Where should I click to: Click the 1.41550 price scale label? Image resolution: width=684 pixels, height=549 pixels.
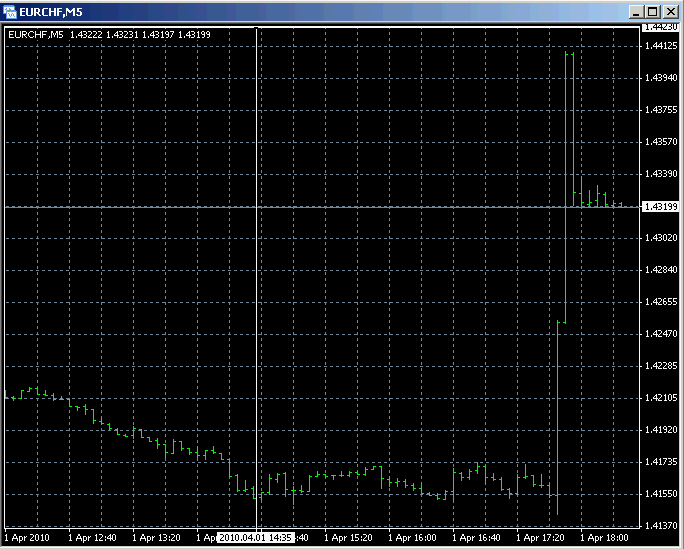(x=660, y=494)
